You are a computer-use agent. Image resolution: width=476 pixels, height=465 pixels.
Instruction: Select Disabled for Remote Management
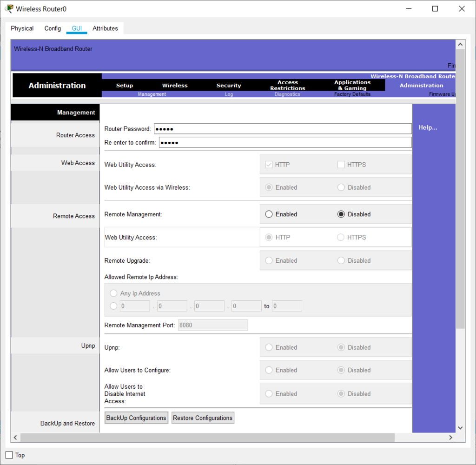point(341,214)
